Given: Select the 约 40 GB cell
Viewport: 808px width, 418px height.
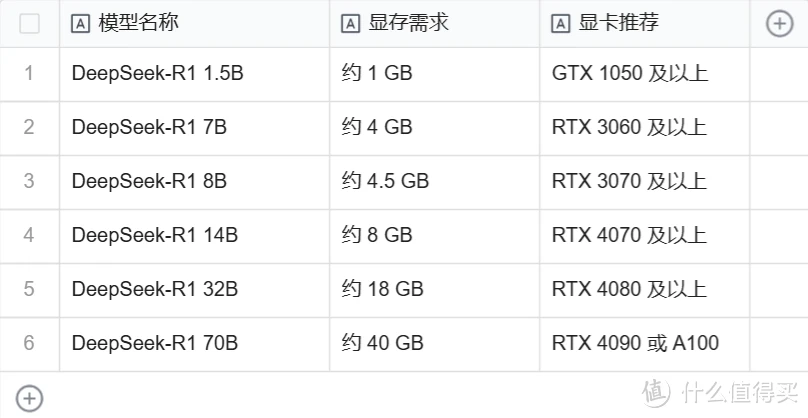Looking at the screenshot, I should click(x=434, y=344).
